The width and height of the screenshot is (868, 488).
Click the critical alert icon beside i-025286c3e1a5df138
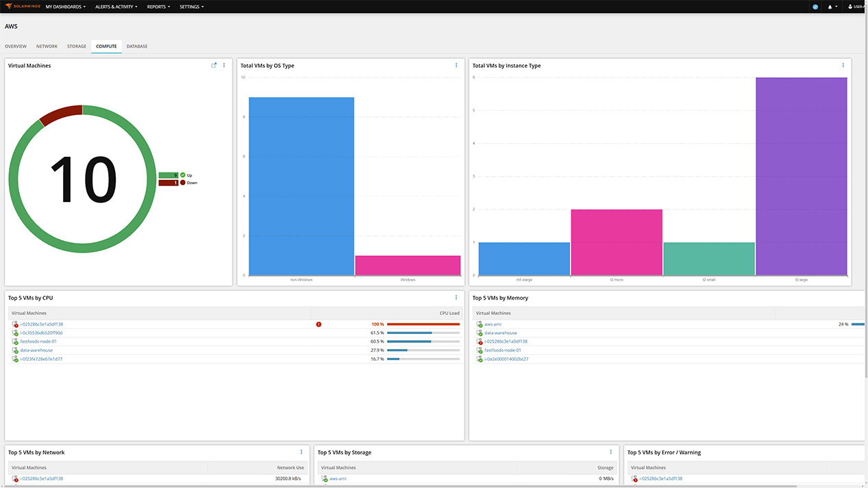(x=319, y=324)
